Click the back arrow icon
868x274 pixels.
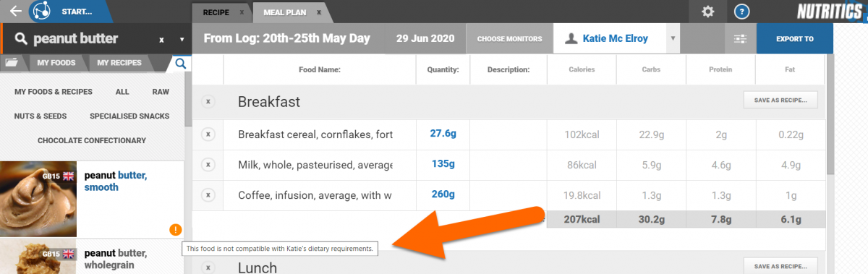(x=15, y=11)
